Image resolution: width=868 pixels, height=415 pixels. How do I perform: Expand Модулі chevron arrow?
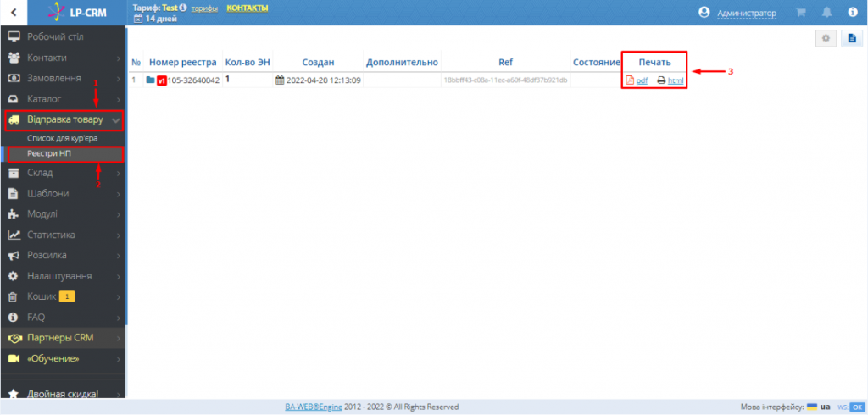[119, 214]
